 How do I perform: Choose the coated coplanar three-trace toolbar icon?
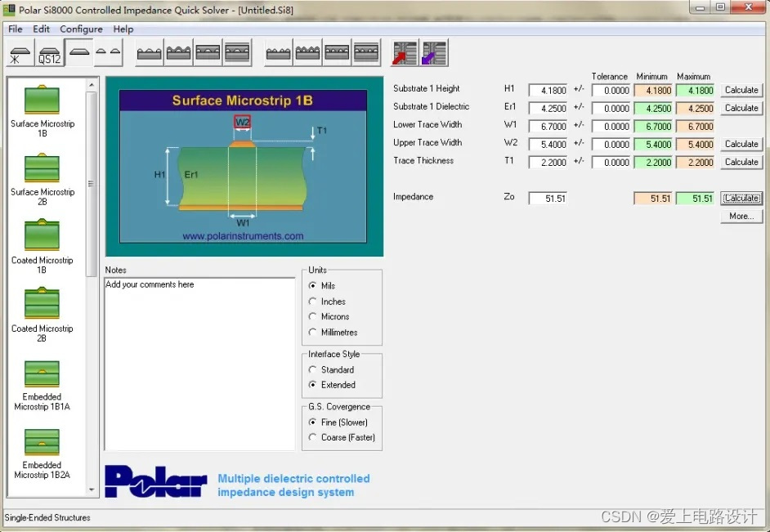[179, 53]
